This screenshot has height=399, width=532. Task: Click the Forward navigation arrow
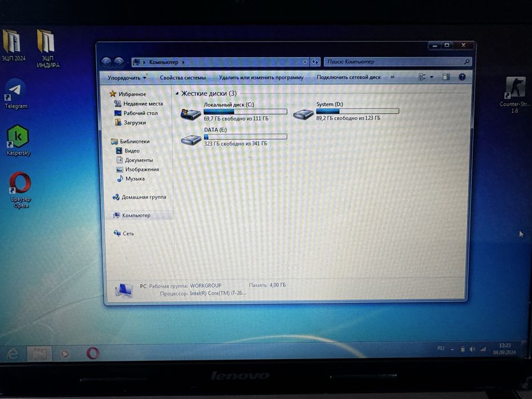click(119, 62)
